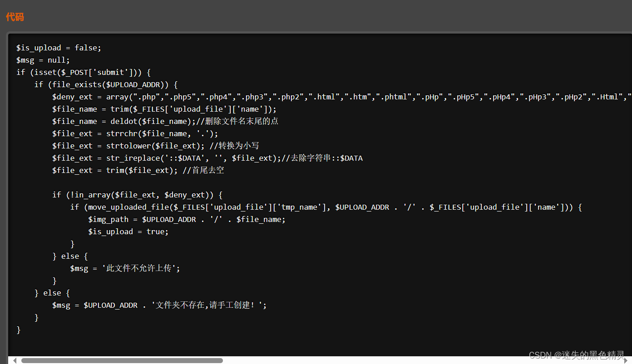
Task: Click the line with isset($_POST['submit'])
Action: click(x=83, y=72)
